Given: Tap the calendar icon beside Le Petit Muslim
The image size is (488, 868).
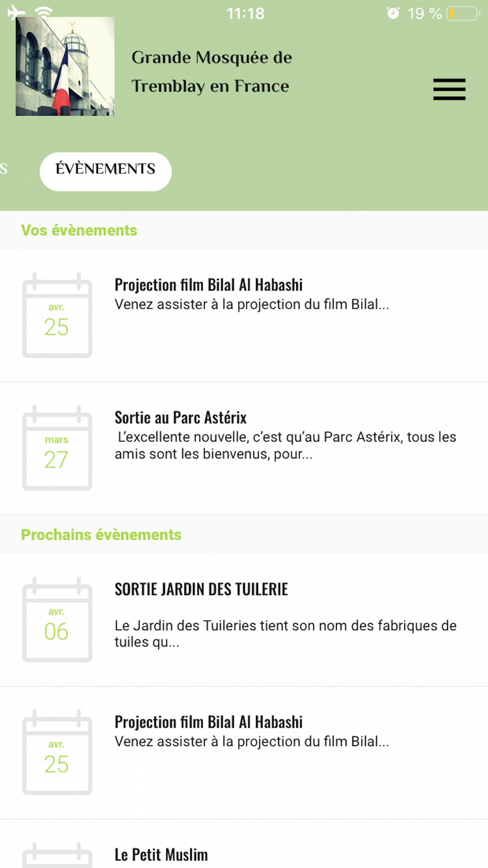Looking at the screenshot, I should 57,855.
